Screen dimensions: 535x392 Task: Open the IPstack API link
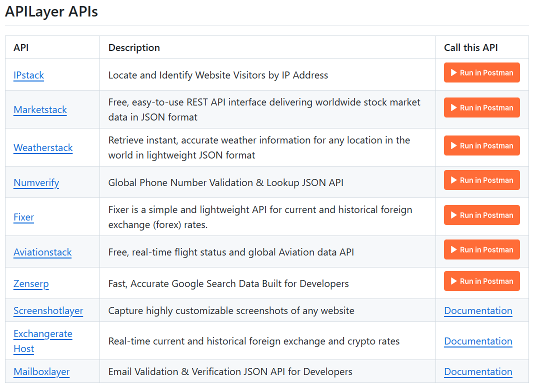(x=28, y=75)
